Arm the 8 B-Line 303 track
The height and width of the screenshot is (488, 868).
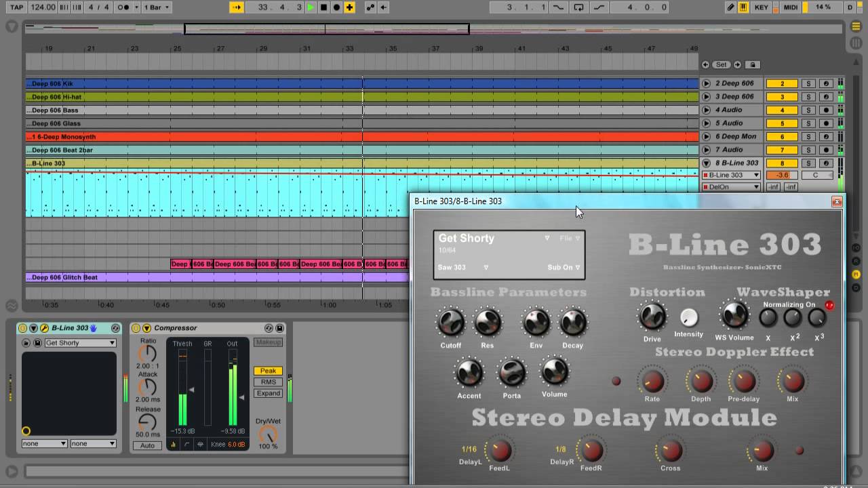[825, 163]
